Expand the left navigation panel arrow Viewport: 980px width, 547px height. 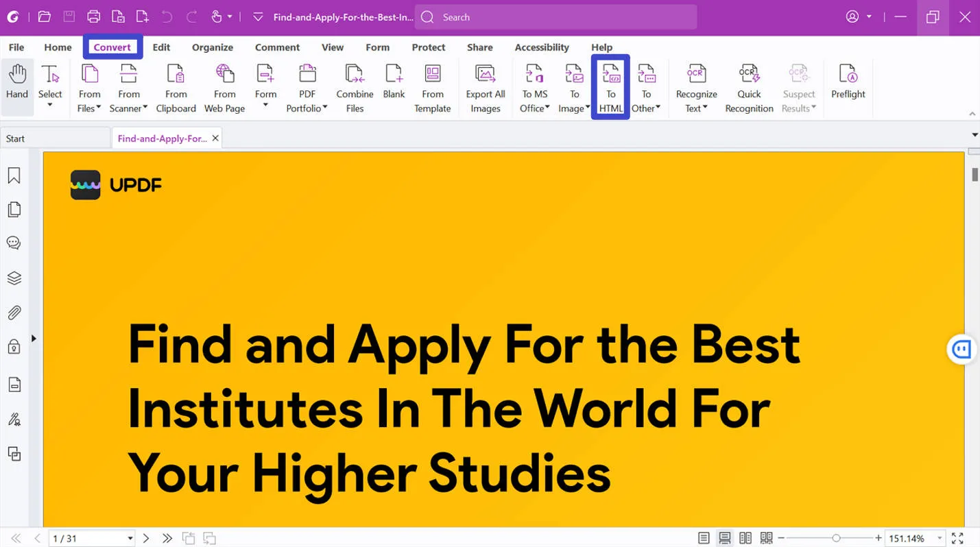[34, 338]
